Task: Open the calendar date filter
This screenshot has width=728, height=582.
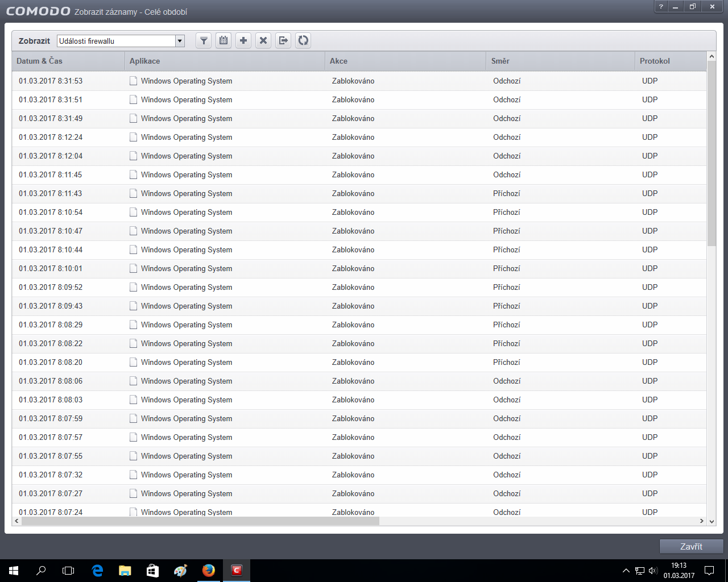Action: 224,40
